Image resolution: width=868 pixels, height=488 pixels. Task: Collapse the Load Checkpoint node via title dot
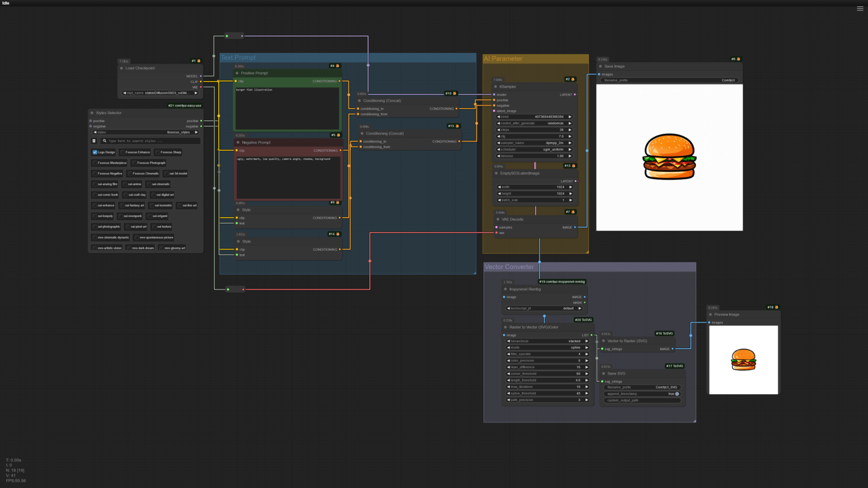(x=121, y=68)
